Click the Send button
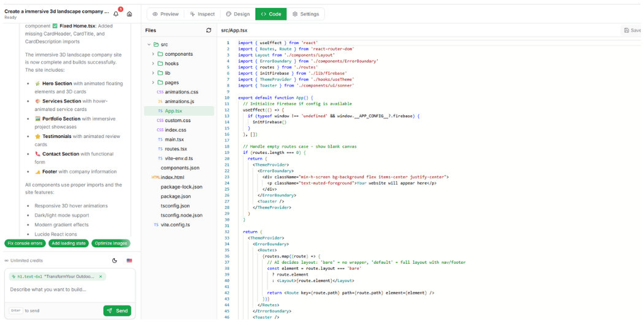 pos(117,310)
